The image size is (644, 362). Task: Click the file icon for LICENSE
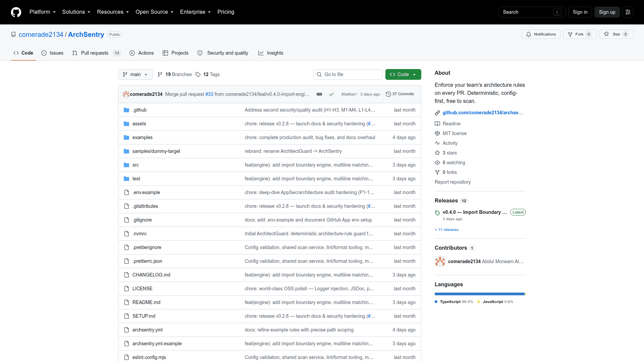coord(126,289)
